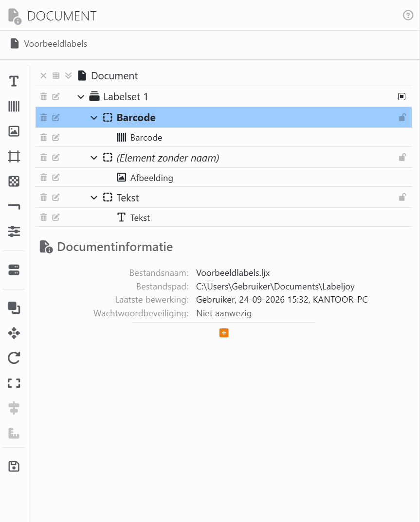Collapse the Element zonder naam node
Image resolution: width=420 pixels, height=522 pixels.
click(94, 158)
